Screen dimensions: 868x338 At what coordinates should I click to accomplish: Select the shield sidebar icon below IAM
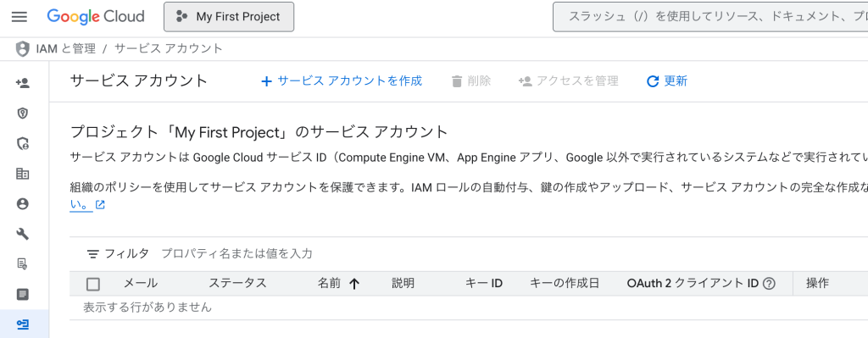23,114
